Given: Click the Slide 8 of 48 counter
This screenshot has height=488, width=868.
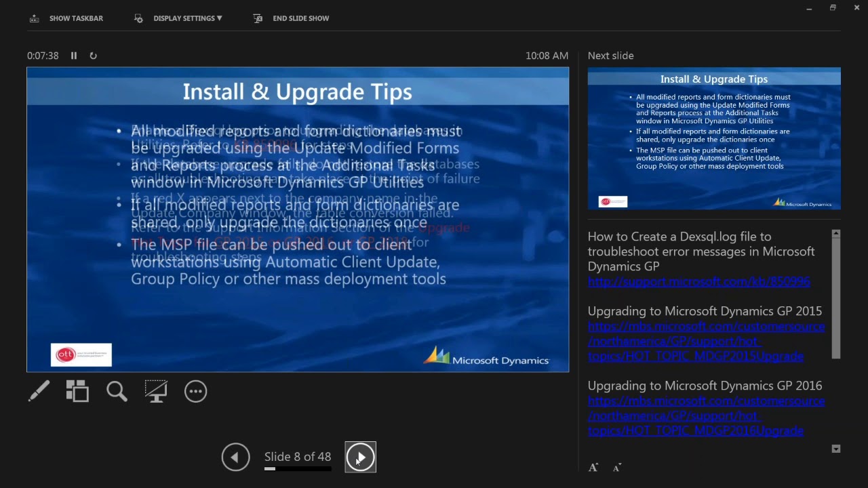Looking at the screenshot, I should [x=298, y=457].
